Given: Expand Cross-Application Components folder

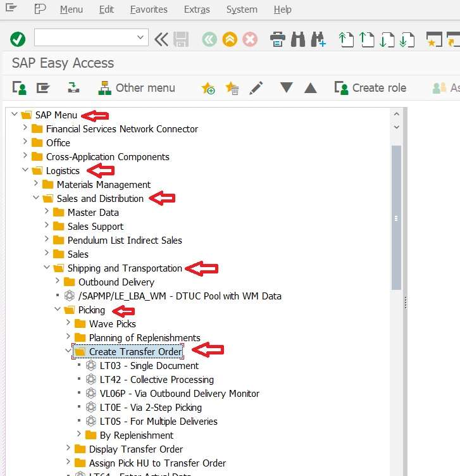Looking at the screenshot, I should [25, 156].
